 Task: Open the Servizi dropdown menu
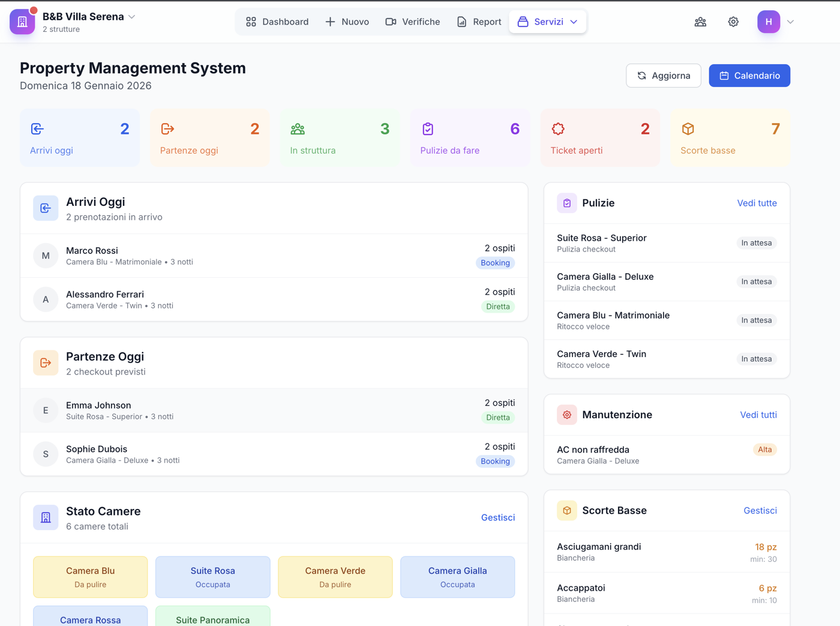click(547, 22)
